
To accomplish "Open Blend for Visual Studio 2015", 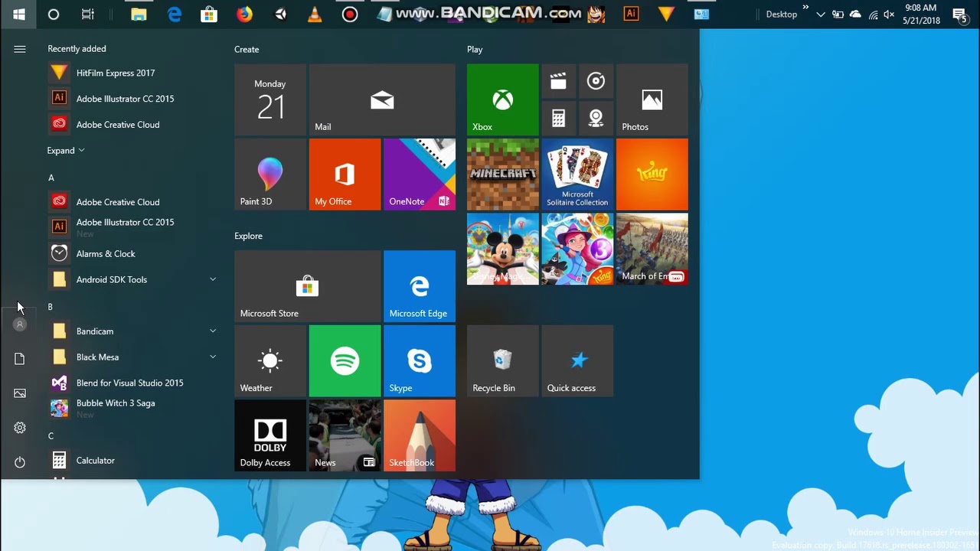I will pyautogui.click(x=132, y=383).
